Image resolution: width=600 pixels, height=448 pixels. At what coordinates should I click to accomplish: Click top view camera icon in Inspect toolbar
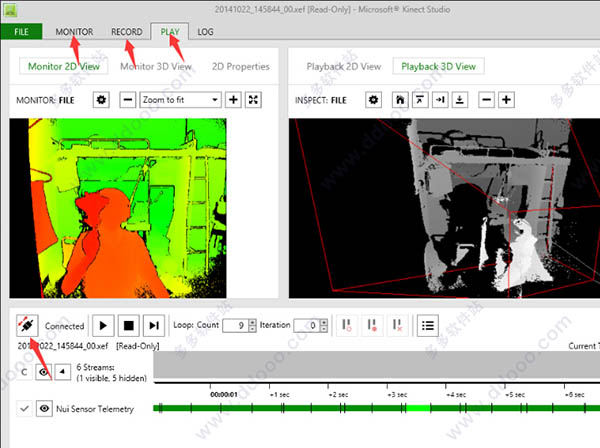[x=420, y=100]
